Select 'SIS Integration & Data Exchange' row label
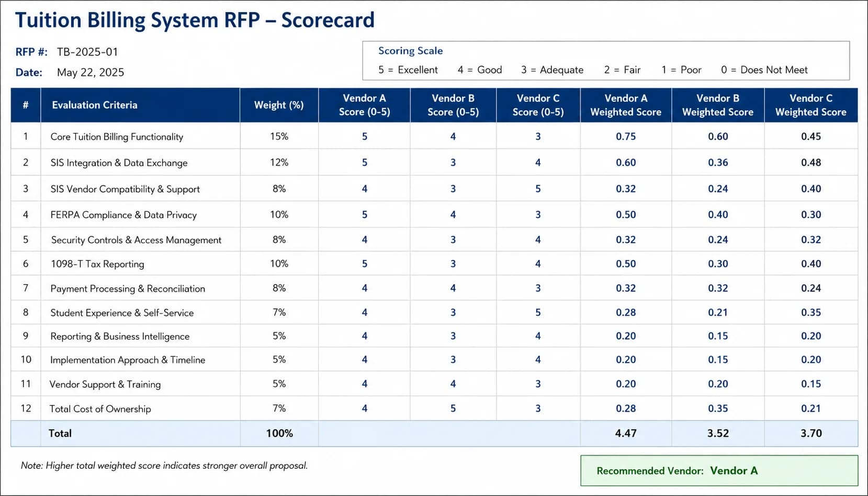 point(119,163)
